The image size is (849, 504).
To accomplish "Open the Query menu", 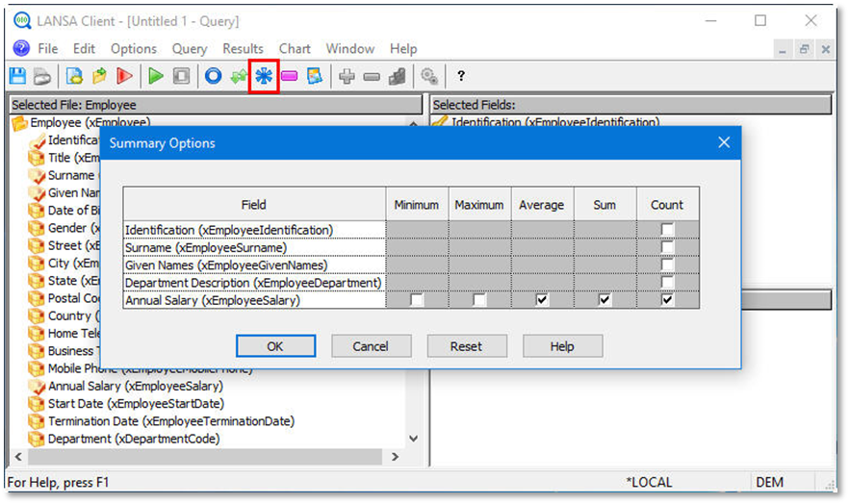I will pos(190,49).
